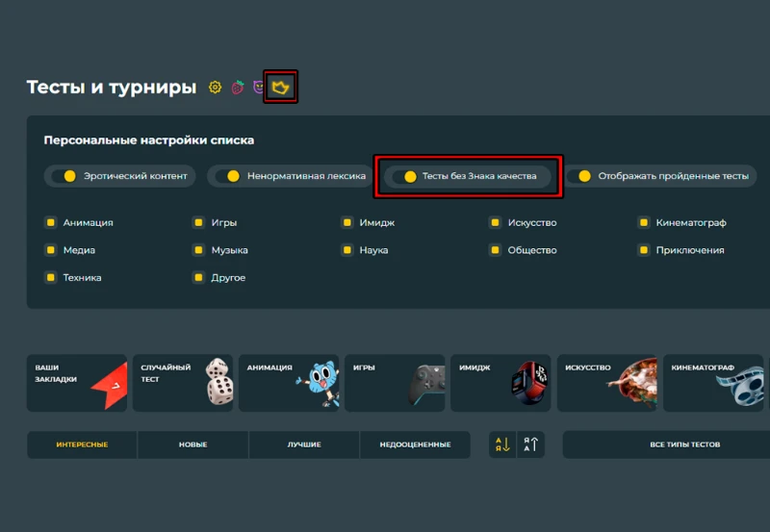Image resolution: width=770 pixels, height=532 pixels.
Task: Toggle Тесты без Знака качества switch
Action: click(405, 176)
